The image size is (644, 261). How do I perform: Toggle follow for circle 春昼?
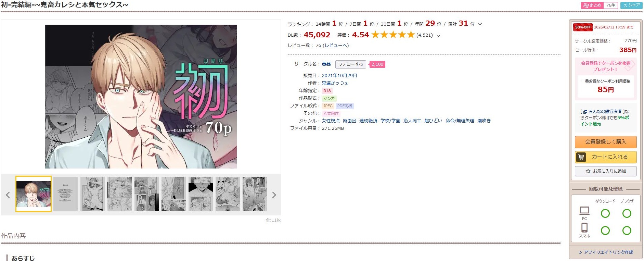click(x=351, y=64)
